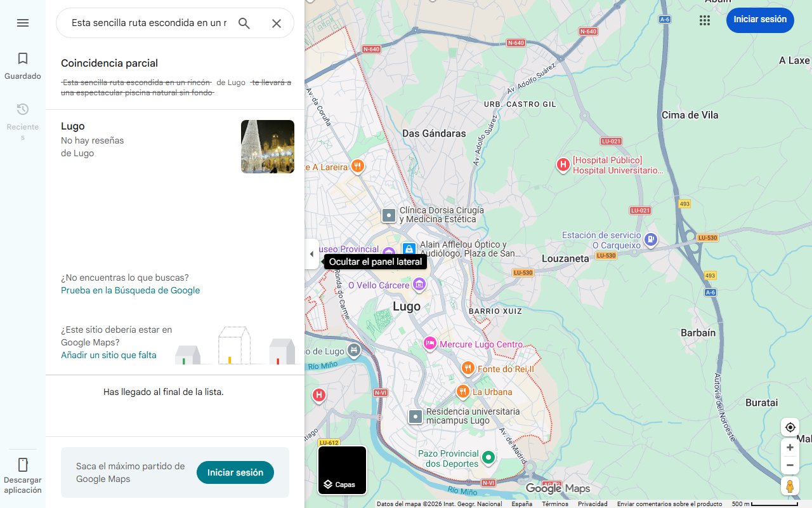812x508 pixels.
Task: Sign in via top-right Iniciar sesión
Action: [760, 20]
